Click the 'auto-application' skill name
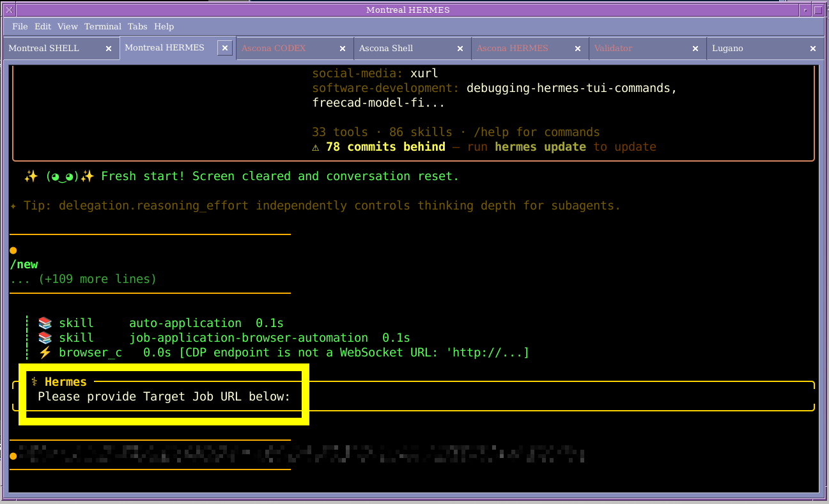The image size is (829, 504). [185, 323]
